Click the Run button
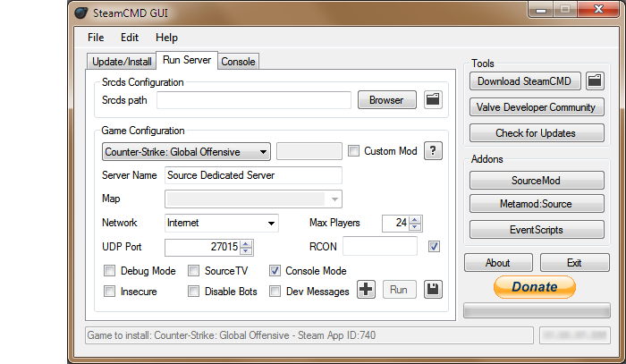 [x=399, y=290]
